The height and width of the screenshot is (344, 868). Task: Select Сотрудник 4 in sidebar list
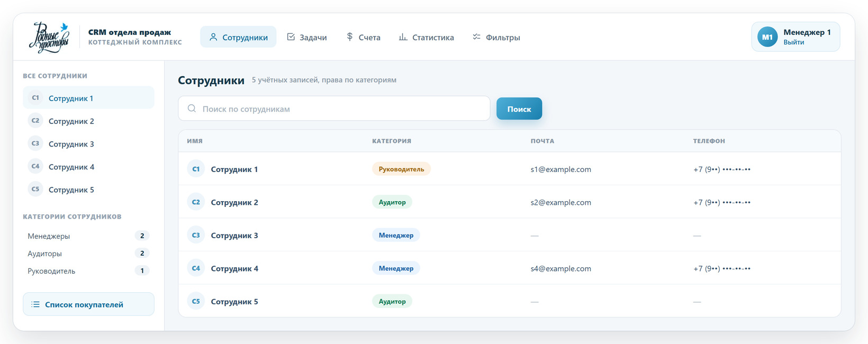88,166
